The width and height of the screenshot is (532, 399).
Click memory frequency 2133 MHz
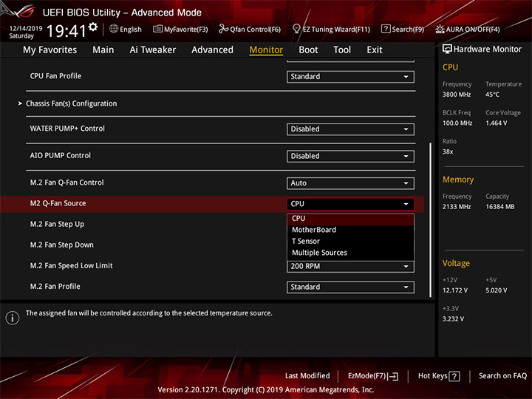pyautogui.click(x=457, y=207)
